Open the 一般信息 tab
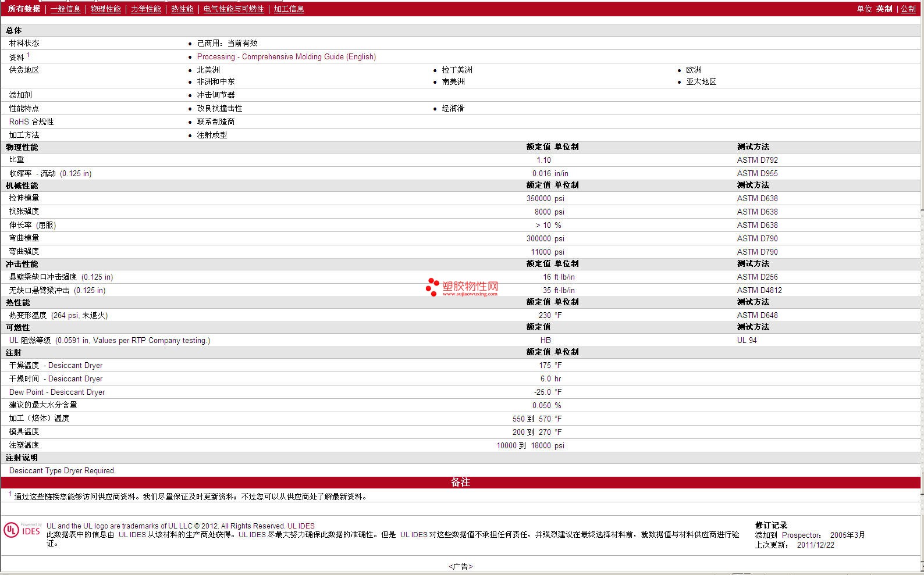Viewport: 924px width, 575px height. (65, 9)
